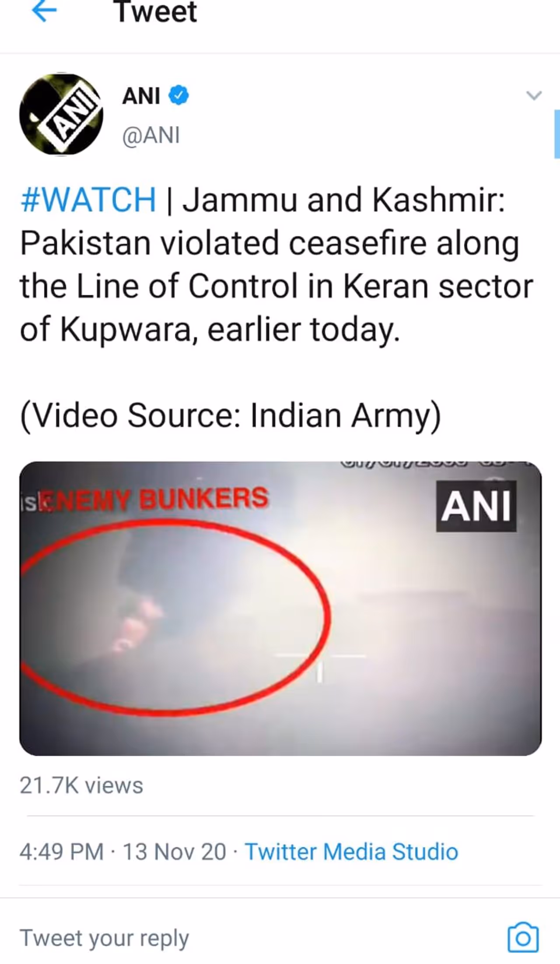Tap the back arrow icon
The image size is (560, 964).
click(x=44, y=11)
